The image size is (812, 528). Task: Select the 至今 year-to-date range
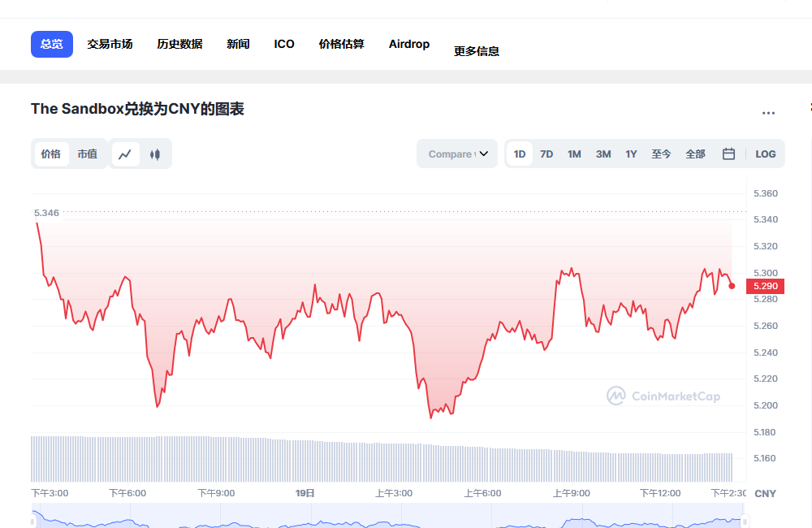pos(661,154)
